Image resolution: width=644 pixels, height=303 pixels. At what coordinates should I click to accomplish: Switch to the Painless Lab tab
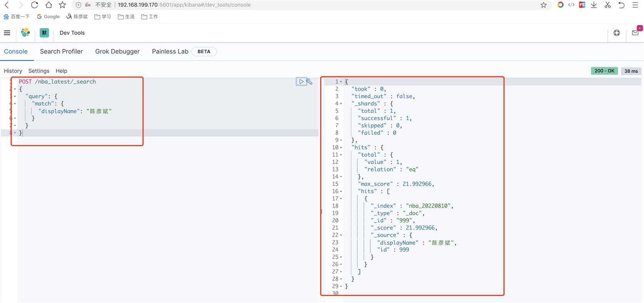coord(170,52)
